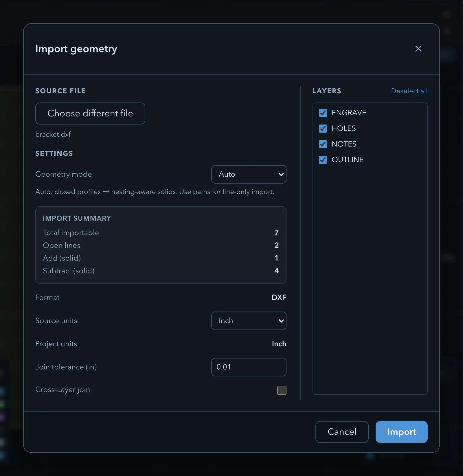
Task: Click the Total importable row label
Action: click(71, 232)
